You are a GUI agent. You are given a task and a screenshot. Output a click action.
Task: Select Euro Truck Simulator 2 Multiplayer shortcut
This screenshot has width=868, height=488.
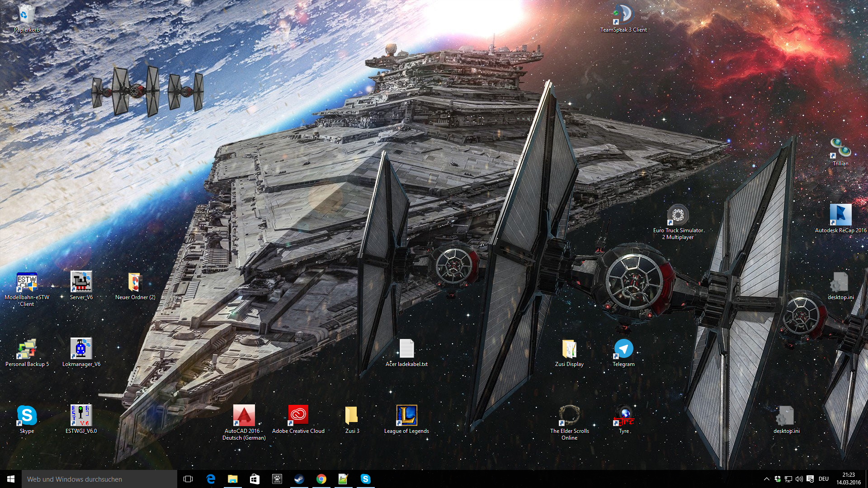(678, 222)
